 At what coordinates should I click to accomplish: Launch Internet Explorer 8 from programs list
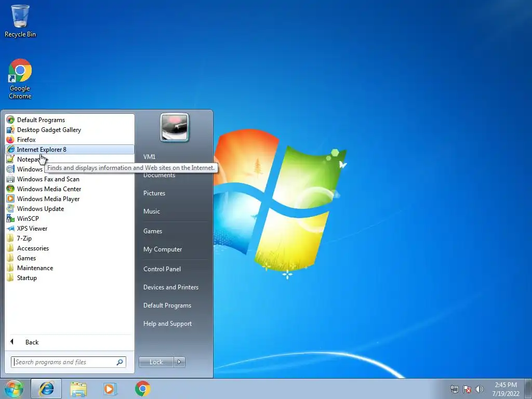(x=70, y=149)
